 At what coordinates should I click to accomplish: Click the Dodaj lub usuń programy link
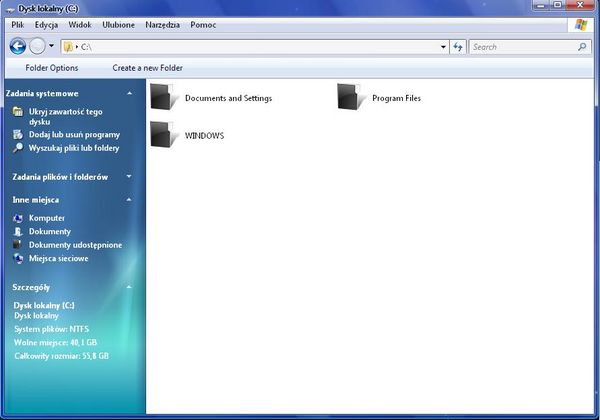click(x=74, y=134)
